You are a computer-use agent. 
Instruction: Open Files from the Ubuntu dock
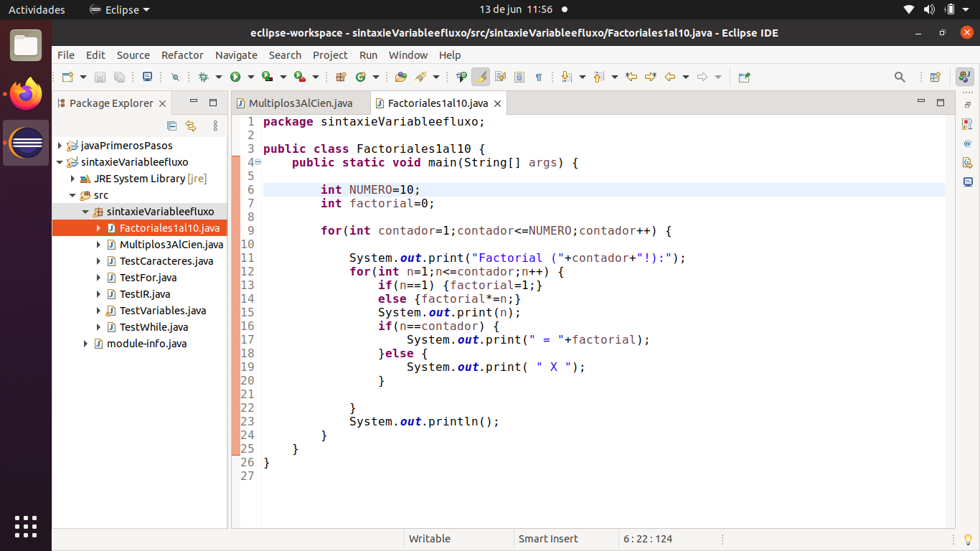click(26, 45)
